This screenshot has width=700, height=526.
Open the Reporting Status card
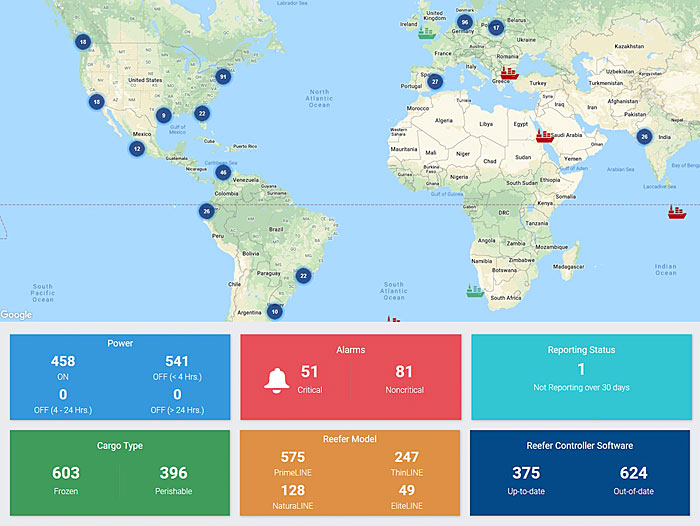coord(581,377)
